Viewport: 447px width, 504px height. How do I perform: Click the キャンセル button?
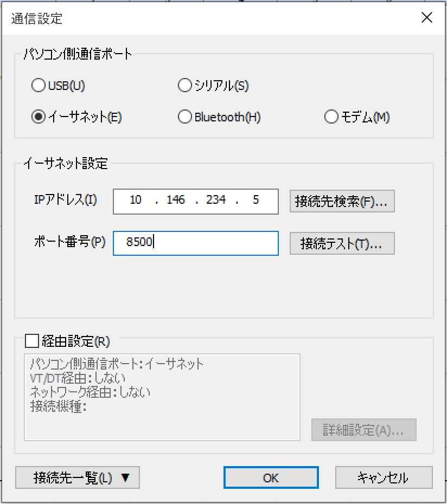(x=384, y=477)
